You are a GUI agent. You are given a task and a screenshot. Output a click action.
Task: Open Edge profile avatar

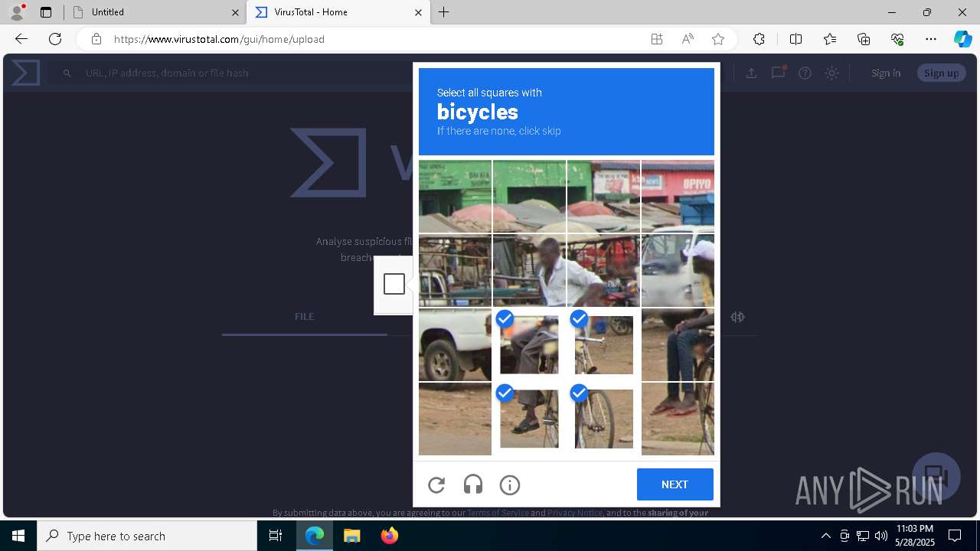(17, 12)
